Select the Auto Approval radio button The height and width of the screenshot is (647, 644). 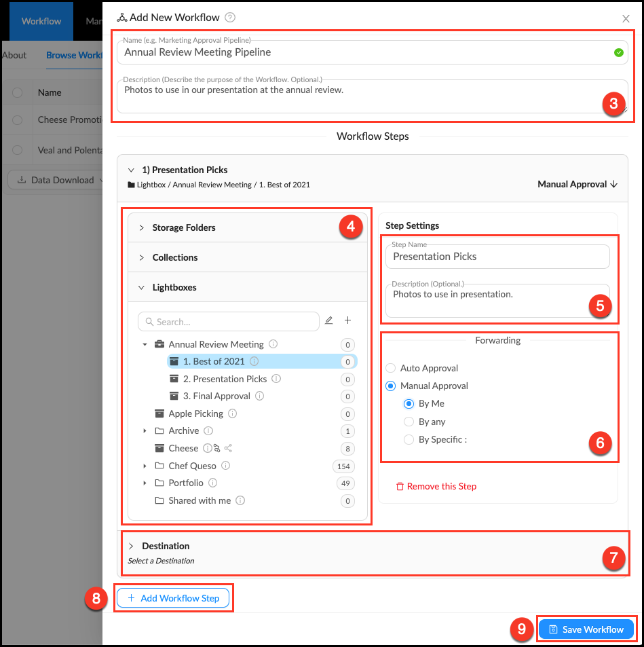[390, 368]
